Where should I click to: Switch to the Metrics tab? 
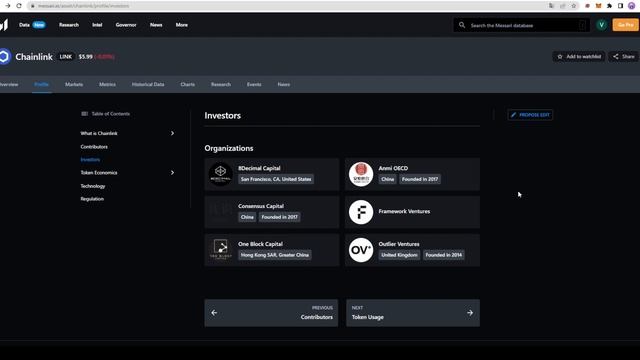pyautogui.click(x=107, y=84)
